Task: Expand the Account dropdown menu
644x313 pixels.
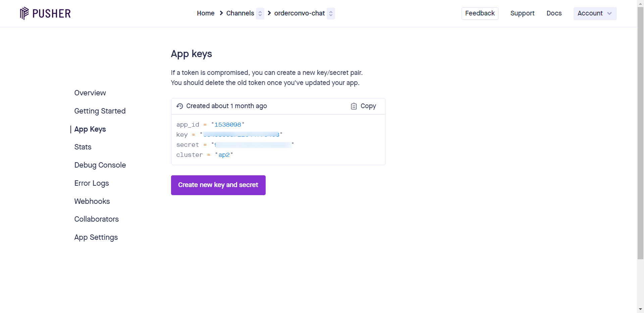Action: coord(595,13)
